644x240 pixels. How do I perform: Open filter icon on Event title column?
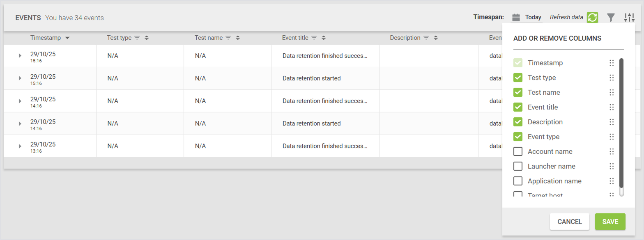point(314,38)
